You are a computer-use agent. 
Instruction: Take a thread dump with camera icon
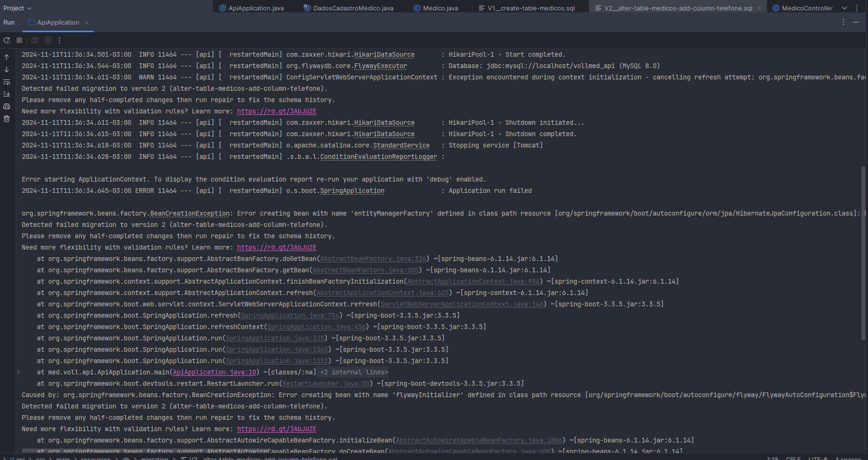[35, 41]
